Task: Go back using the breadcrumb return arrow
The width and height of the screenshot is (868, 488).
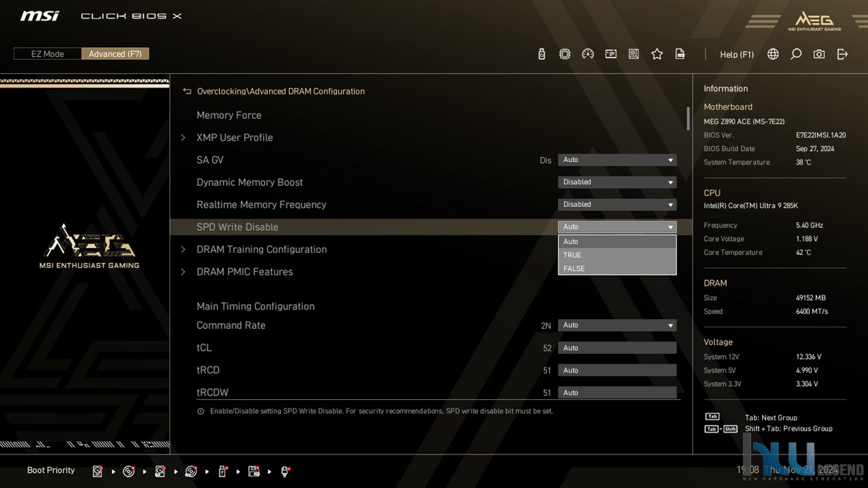Action: pyautogui.click(x=187, y=91)
